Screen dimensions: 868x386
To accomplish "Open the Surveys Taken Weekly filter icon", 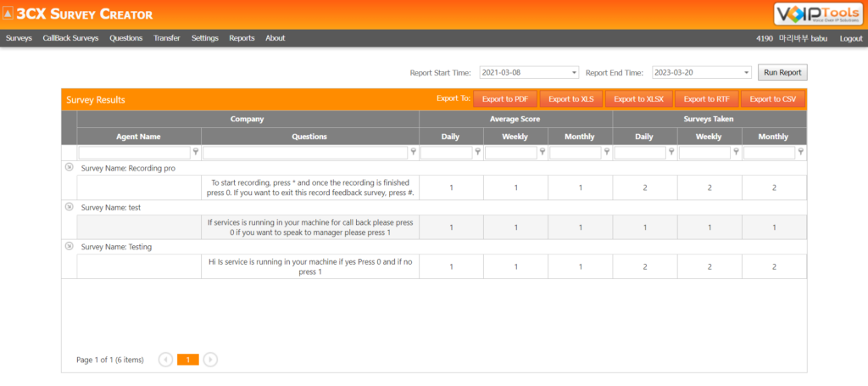I will point(737,152).
